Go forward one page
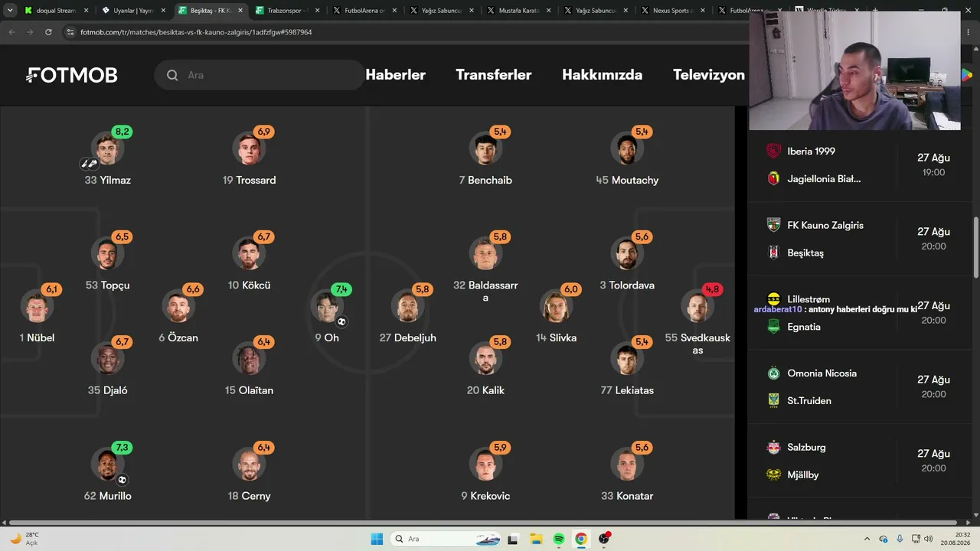This screenshot has width=980, height=551. pos(30,32)
